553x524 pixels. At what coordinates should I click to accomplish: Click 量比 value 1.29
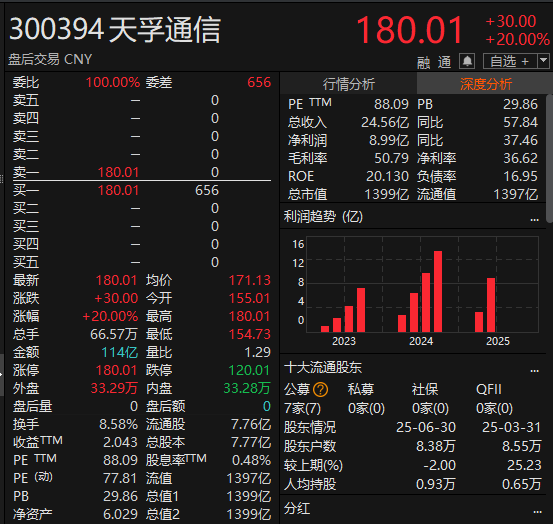pyautogui.click(x=257, y=352)
